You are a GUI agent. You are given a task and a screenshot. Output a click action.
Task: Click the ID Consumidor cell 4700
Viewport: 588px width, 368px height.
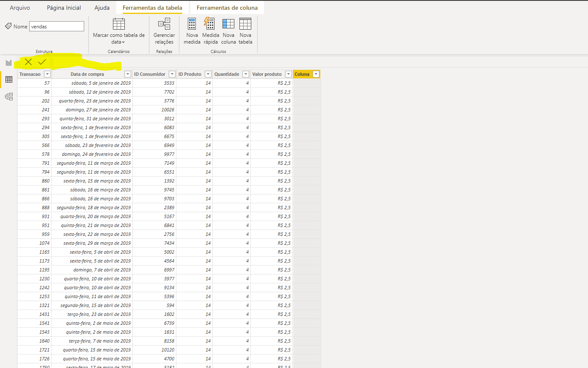pos(154,359)
